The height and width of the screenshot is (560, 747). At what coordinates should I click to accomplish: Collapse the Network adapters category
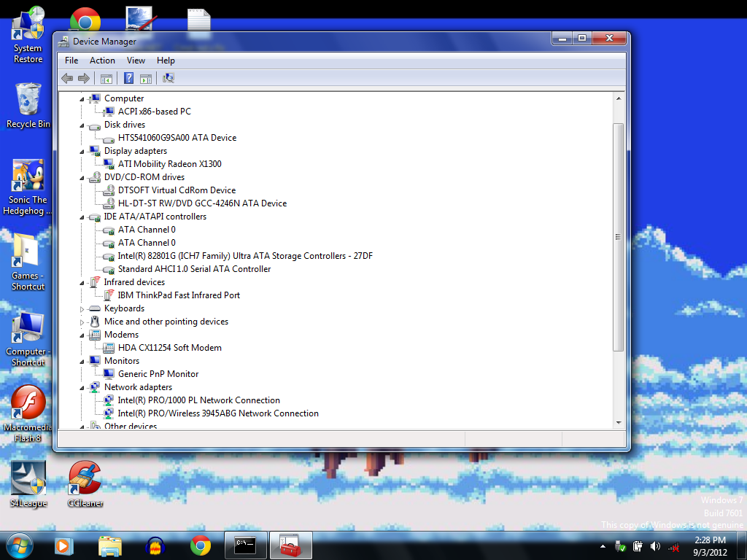coord(82,386)
